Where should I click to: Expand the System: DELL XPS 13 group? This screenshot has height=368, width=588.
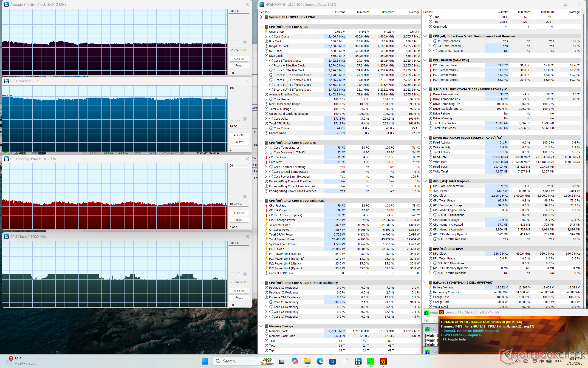(x=261, y=17)
